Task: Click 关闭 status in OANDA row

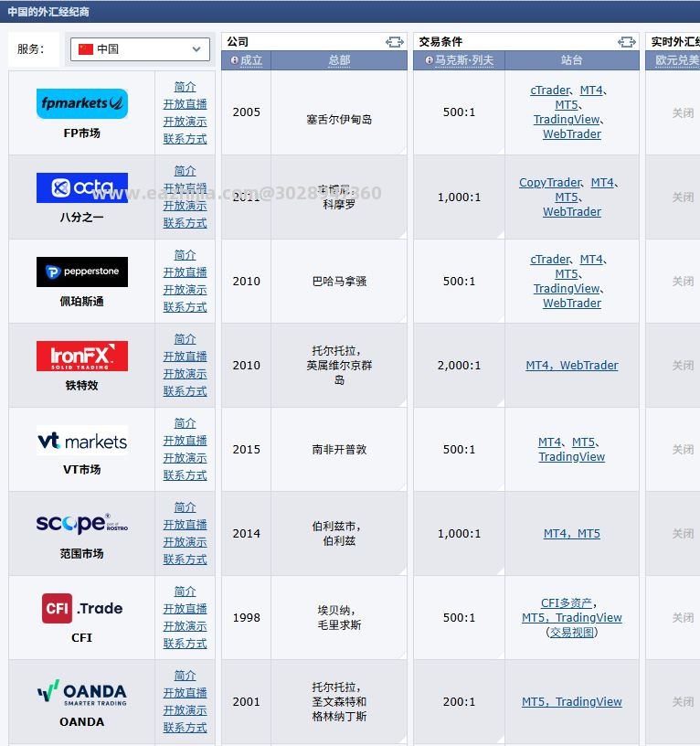Action: tap(683, 702)
